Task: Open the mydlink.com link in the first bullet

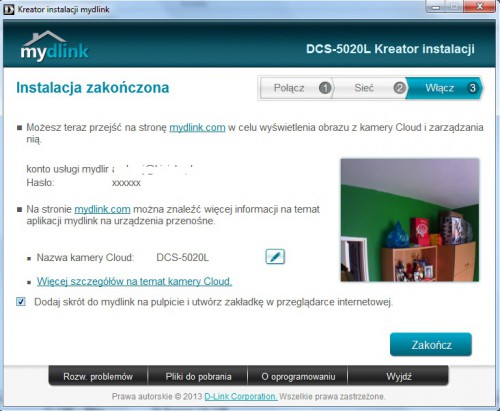Action: [197, 127]
